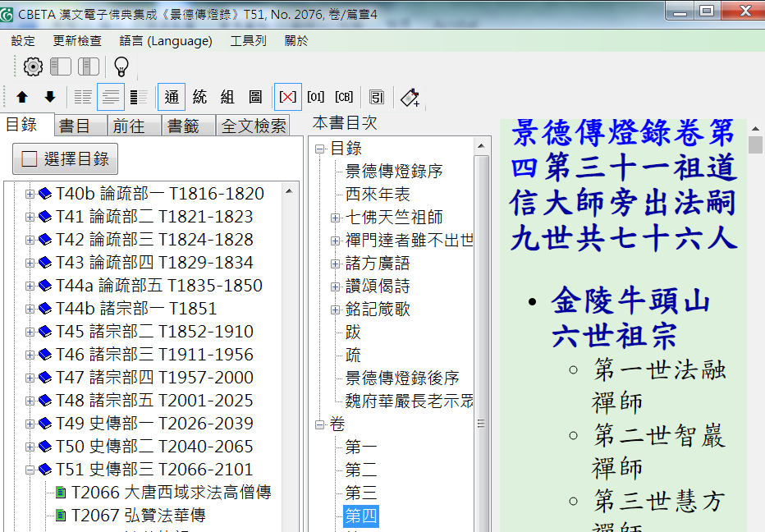Expand the 七佛天竺祖師 contents node

335,218
